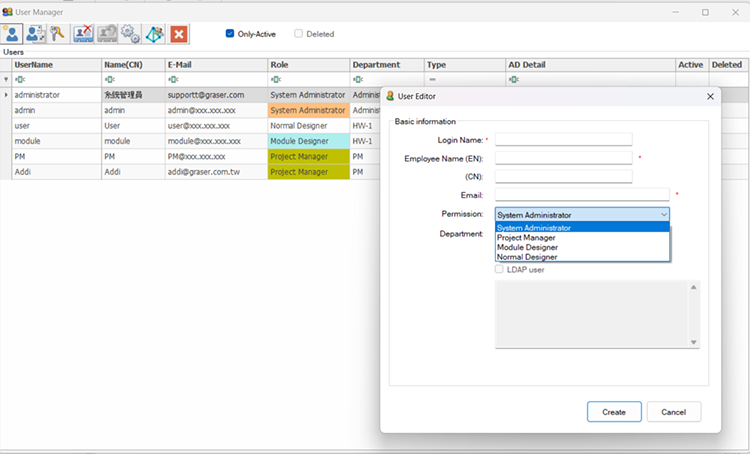The height and width of the screenshot is (454, 750).
Task: Click the module@xxx.xxx.xxx email cell
Action: point(217,141)
